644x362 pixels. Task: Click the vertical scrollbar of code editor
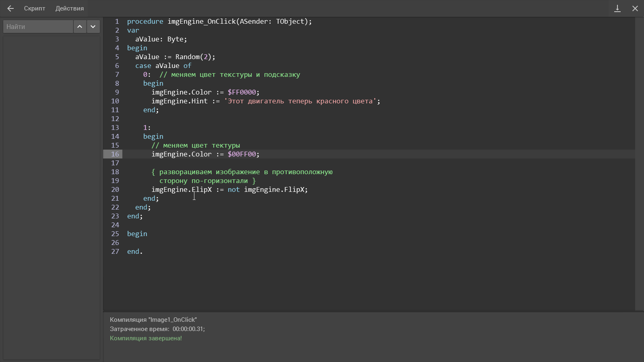coord(639,164)
